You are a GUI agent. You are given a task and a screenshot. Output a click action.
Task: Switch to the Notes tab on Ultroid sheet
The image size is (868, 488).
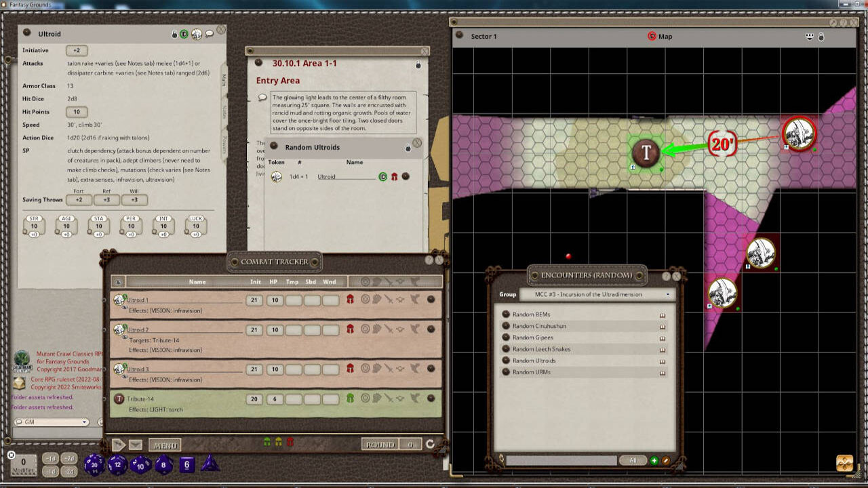[224, 112]
